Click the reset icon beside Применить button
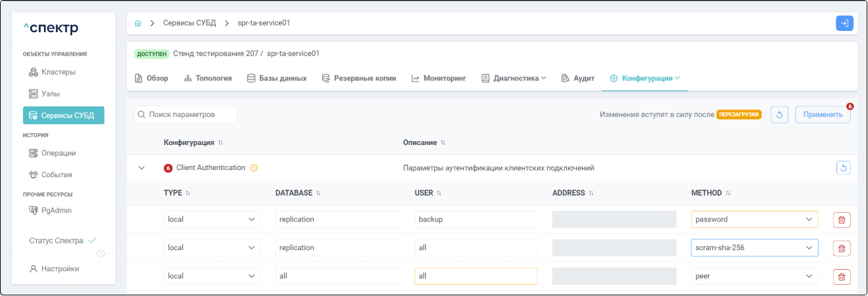The image size is (868, 296). (x=779, y=114)
